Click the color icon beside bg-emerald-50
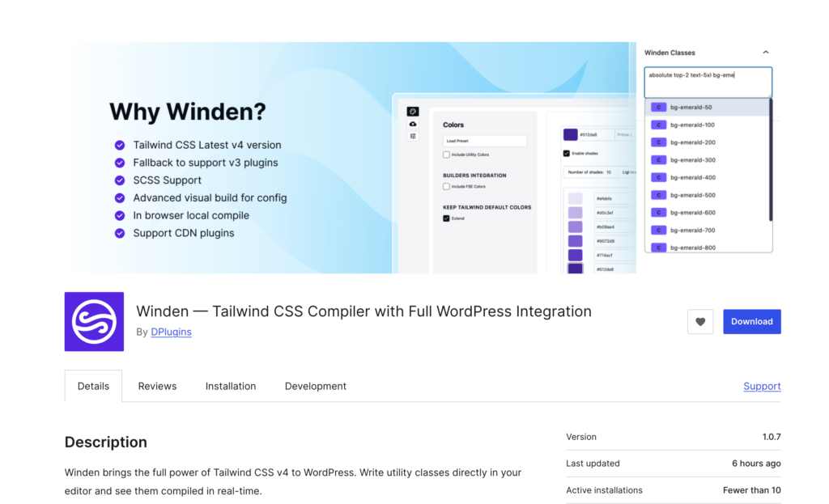Viewport: 829px width, 504px height. [658, 108]
